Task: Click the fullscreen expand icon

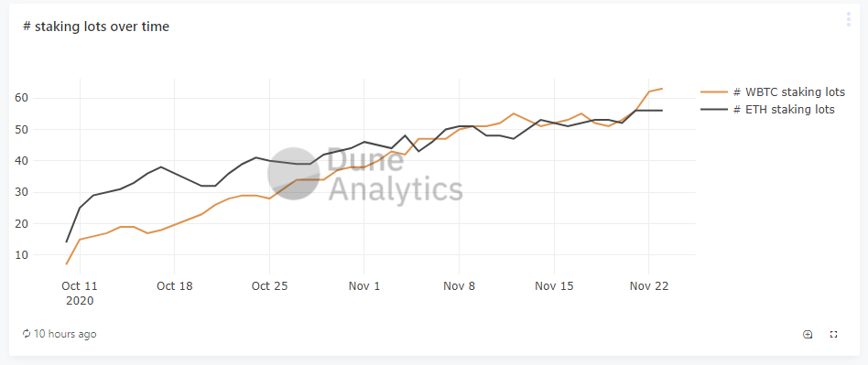Action: pyautogui.click(x=834, y=334)
